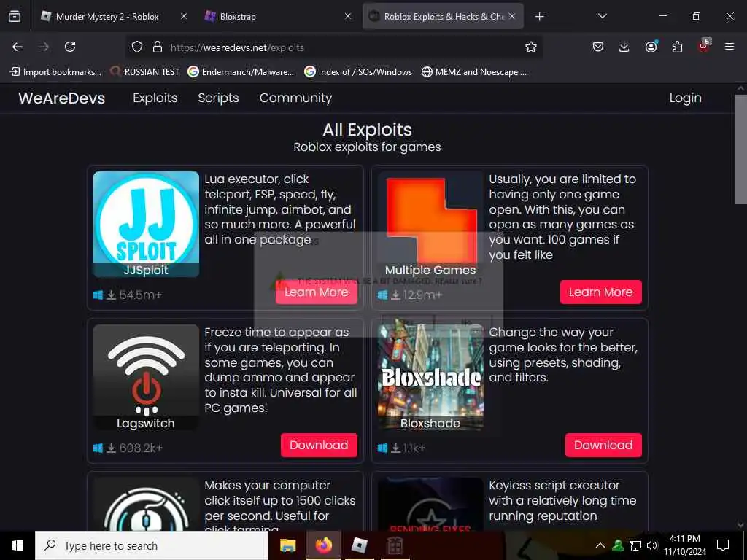The width and height of the screenshot is (747, 560).
Task: Open the Windows Start menu
Action: click(x=18, y=545)
